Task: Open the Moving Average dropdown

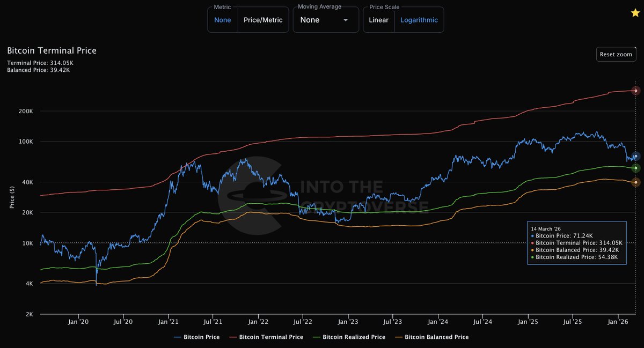Action: coord(325,20)
